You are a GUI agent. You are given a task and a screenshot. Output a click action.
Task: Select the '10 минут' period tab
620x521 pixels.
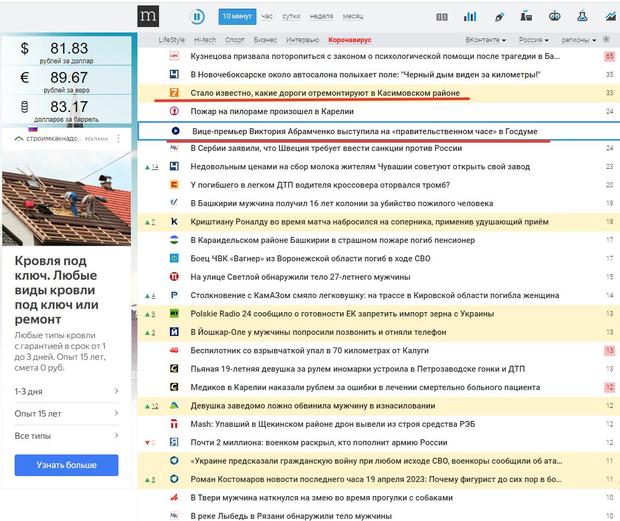[237, 16]
